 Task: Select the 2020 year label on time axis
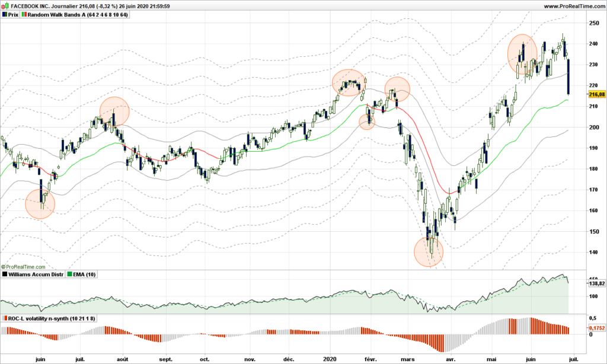330,359
